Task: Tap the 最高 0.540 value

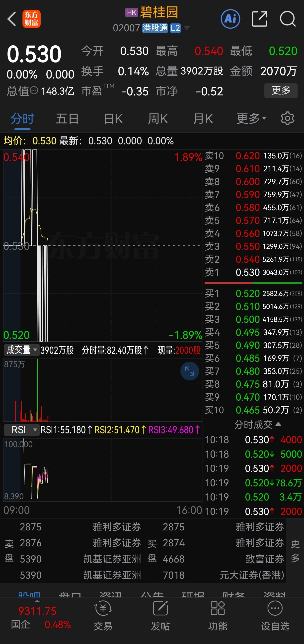Action: point(209,51)
